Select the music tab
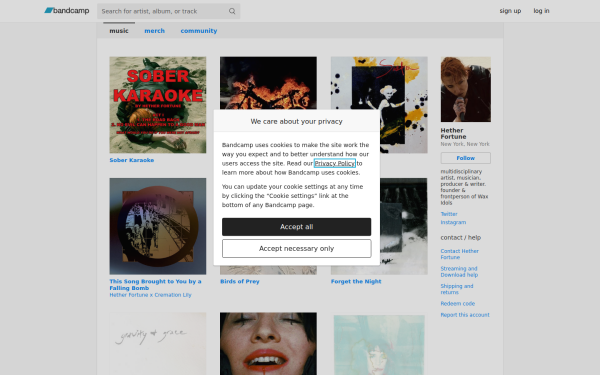The image size is (600, 375). point(119,31)
